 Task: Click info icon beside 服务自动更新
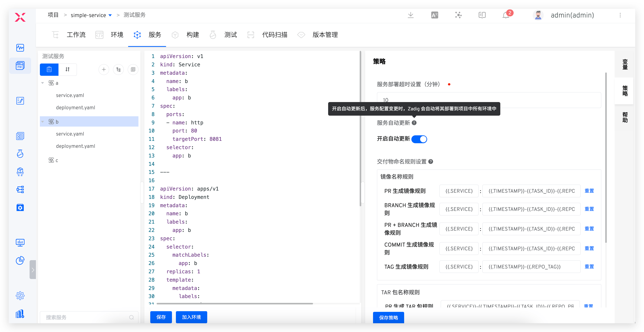414,123
